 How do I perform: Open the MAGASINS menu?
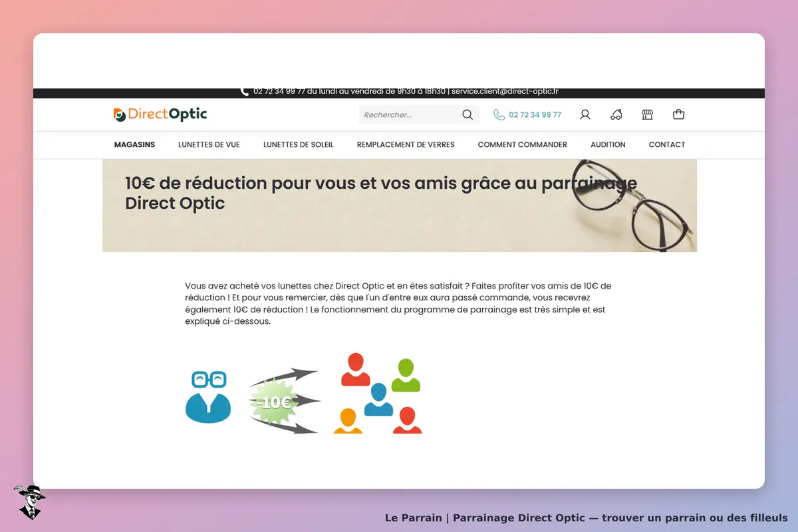(x=134, y=144)
